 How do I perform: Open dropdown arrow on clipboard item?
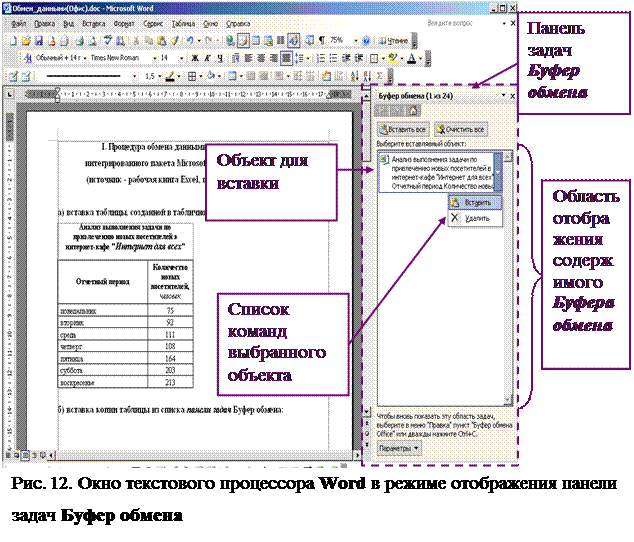pos(498,172)
